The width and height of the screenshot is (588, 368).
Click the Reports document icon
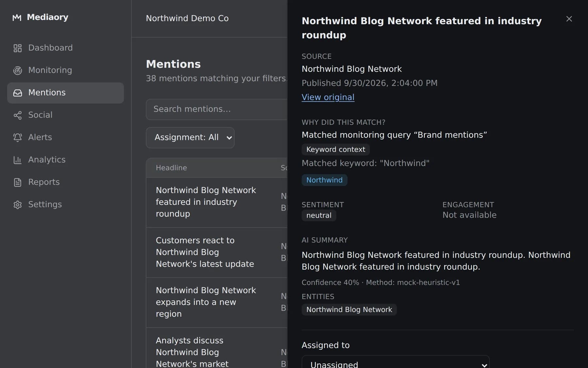pyautogui.click(x=18, y=182)
